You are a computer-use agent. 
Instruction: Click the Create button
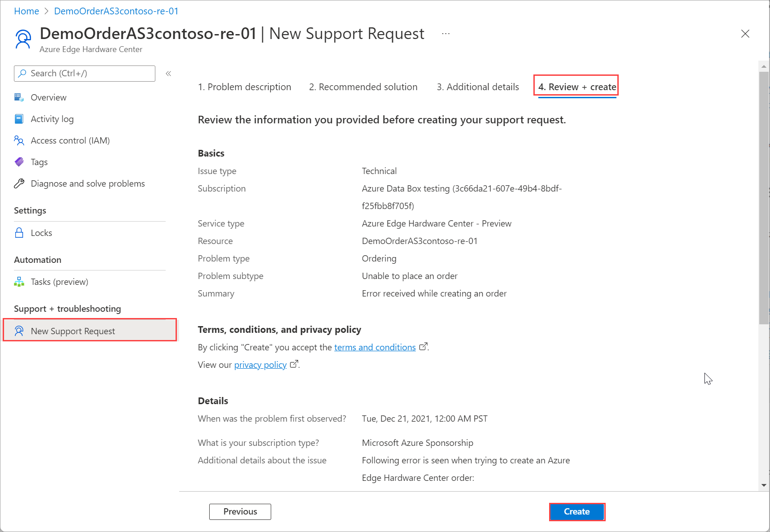click(577, 512)
